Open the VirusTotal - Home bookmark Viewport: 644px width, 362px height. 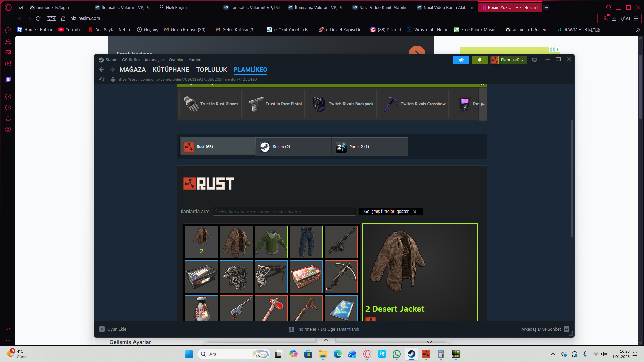click(428, 29)
